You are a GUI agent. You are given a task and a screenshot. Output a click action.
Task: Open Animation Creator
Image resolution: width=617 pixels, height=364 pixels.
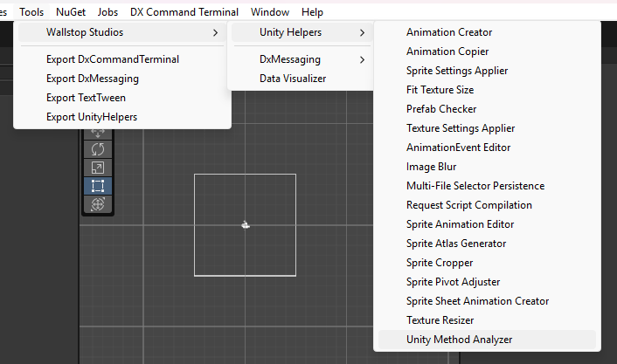449,32
